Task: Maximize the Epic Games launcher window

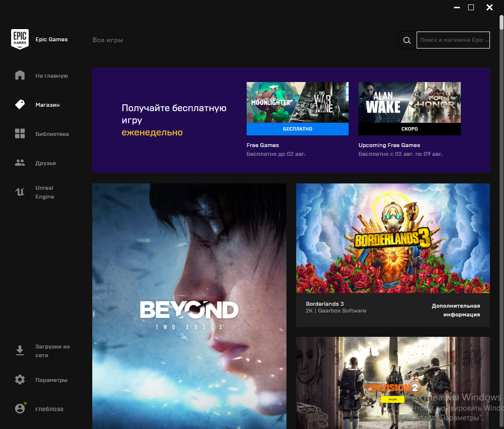Action: [x=471, y=7]
